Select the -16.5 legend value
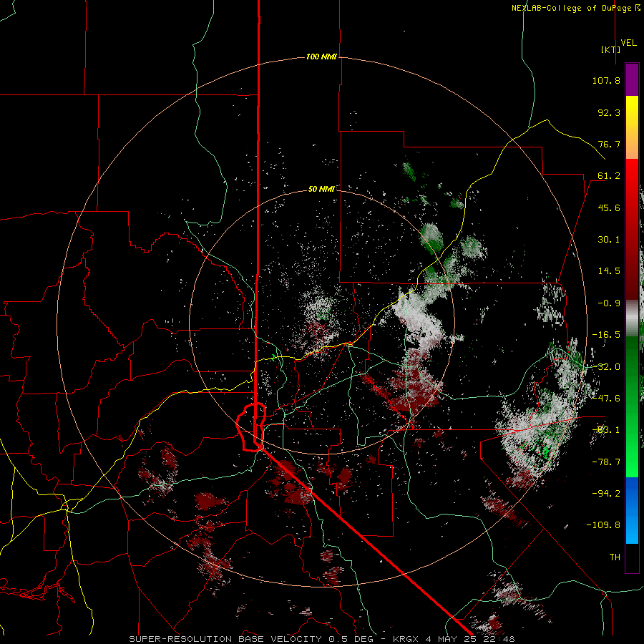 click(x=606, y=335)
